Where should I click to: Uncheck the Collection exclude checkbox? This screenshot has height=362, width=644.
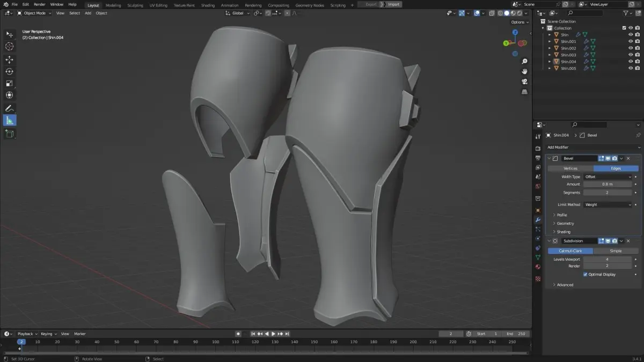coord(624,28)
